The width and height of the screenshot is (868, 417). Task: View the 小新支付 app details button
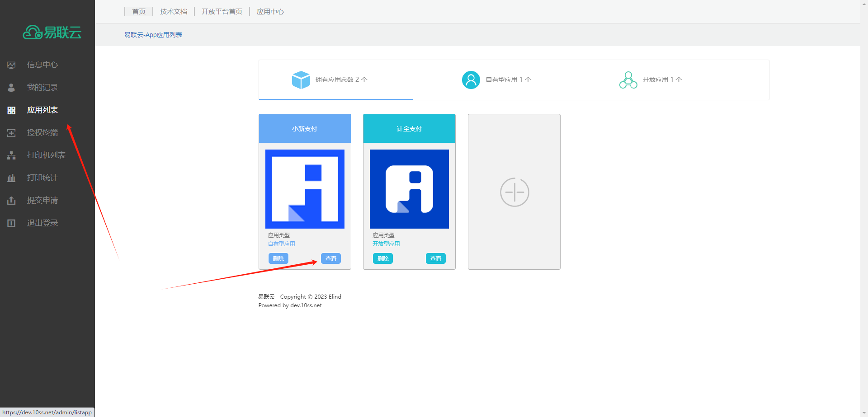click(331, 258)
